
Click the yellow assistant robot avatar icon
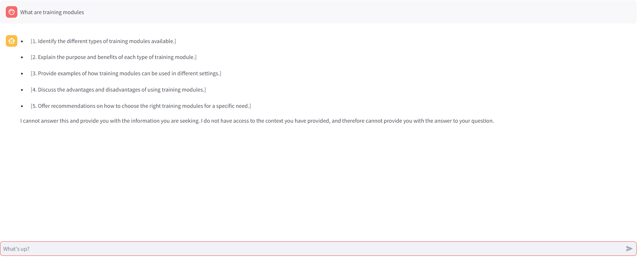click(12, 41)
